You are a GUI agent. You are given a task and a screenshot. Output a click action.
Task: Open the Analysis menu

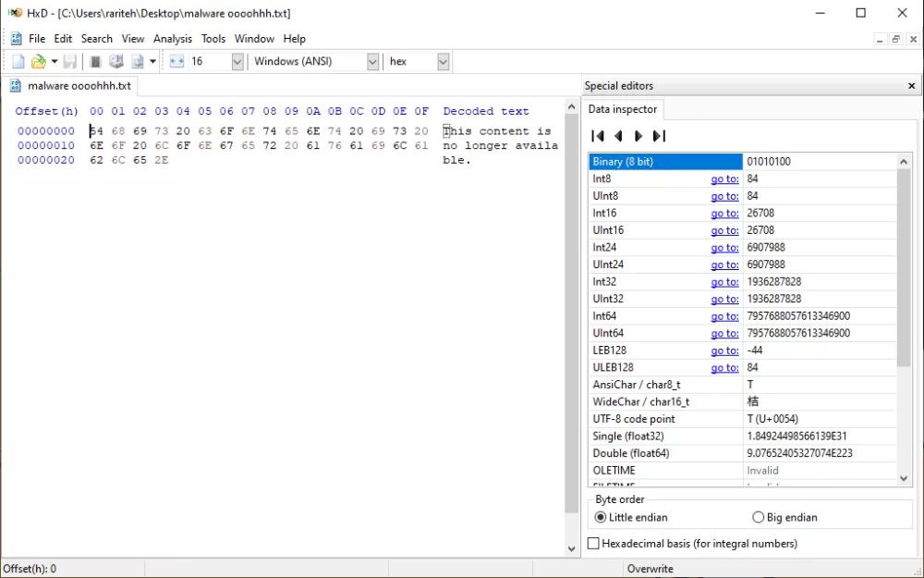[173, 39]
